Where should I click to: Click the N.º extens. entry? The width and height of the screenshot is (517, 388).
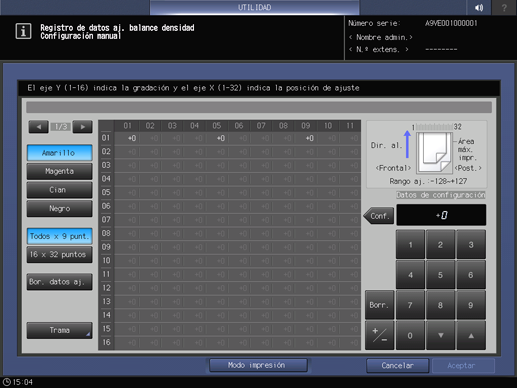(x=379, y=50)
